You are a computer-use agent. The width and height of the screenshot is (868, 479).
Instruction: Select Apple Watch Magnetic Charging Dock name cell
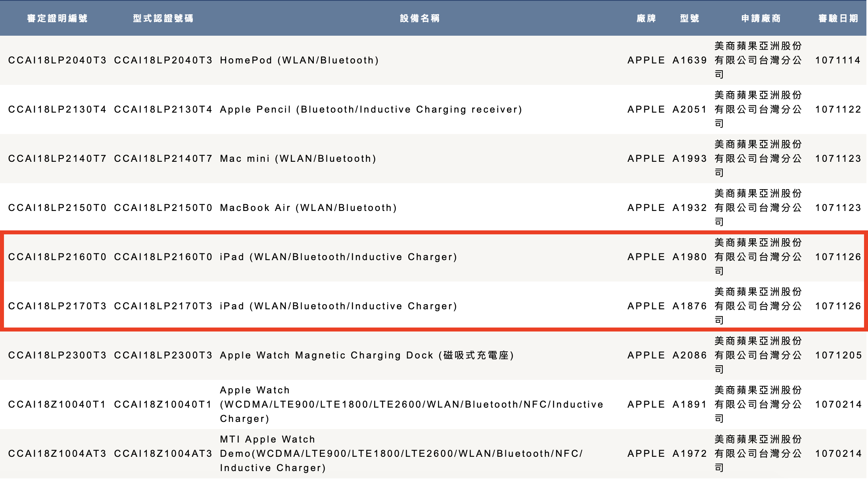(x=367, y=355)
